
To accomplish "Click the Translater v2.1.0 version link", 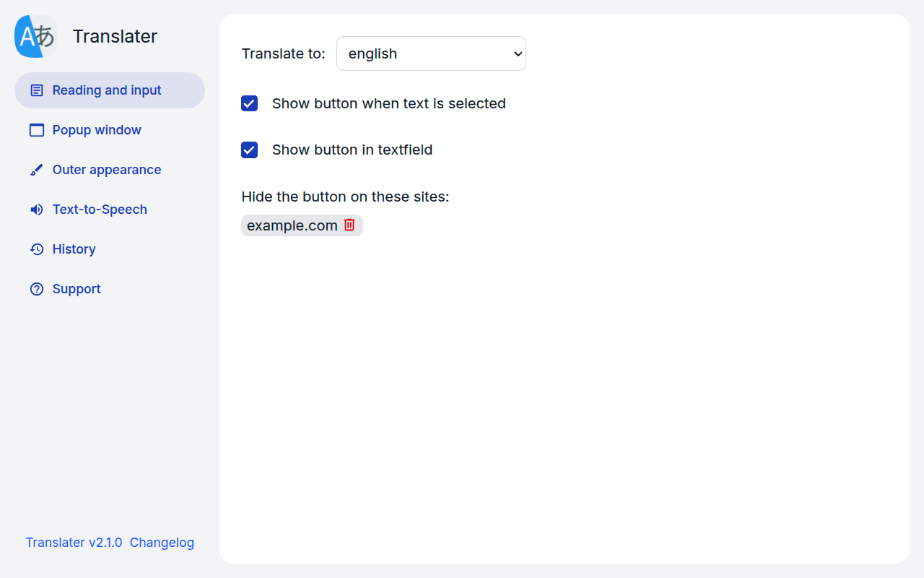I will [74, 543].
